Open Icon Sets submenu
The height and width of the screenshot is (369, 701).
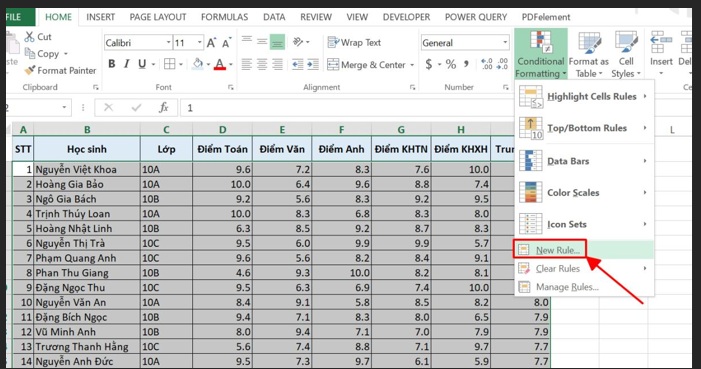click(x=584, y=225)
